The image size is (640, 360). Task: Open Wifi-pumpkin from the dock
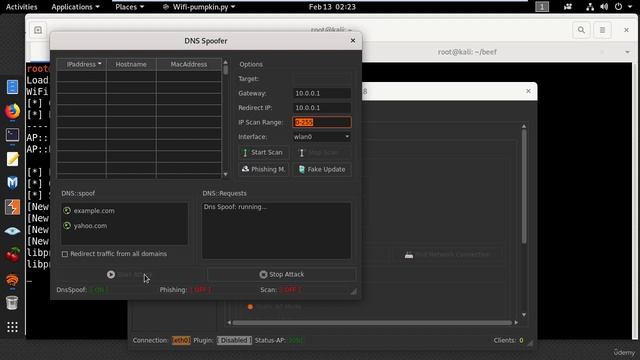pyautogui.click(x=12, y=280)
